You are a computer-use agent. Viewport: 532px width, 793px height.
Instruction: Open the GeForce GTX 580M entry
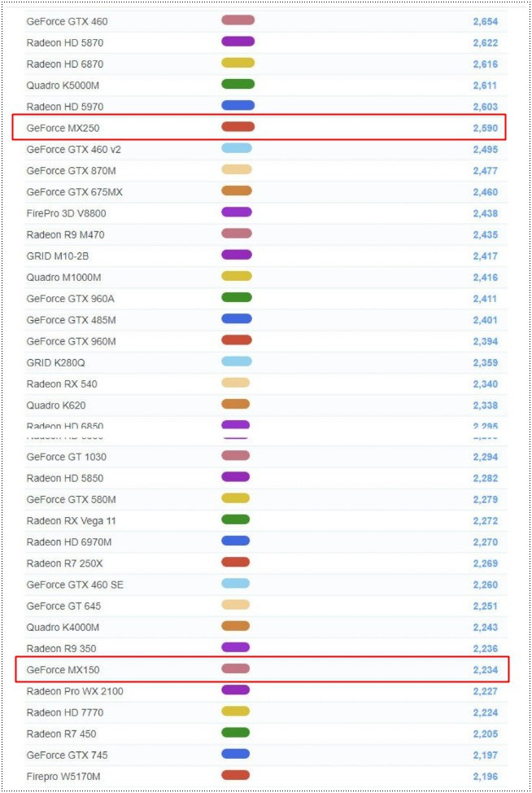[x=72, y=500]
